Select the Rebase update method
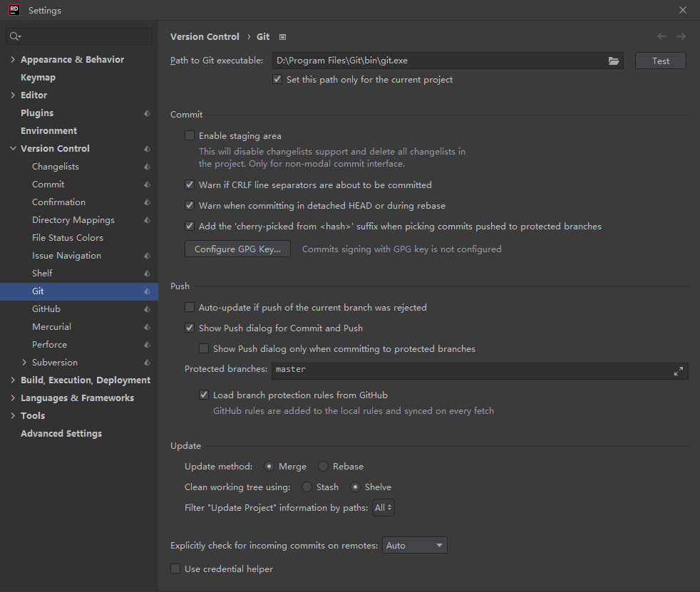 click(321, 466)
